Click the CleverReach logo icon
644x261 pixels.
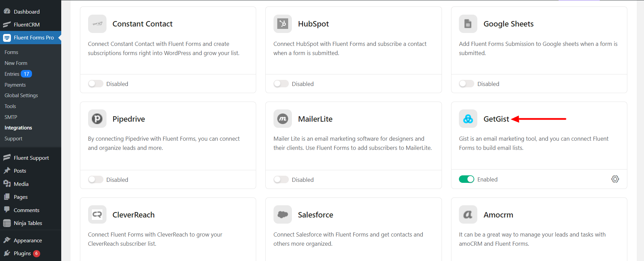click(97, 214)
